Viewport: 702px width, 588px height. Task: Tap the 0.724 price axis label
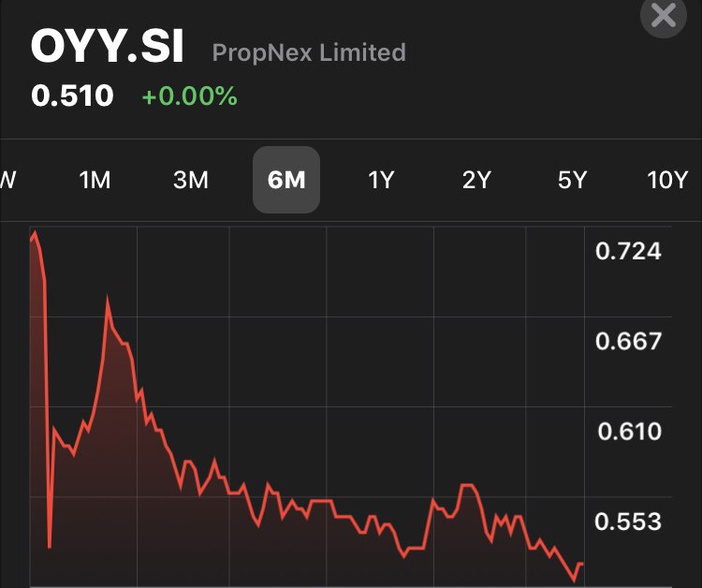[628, 251]
